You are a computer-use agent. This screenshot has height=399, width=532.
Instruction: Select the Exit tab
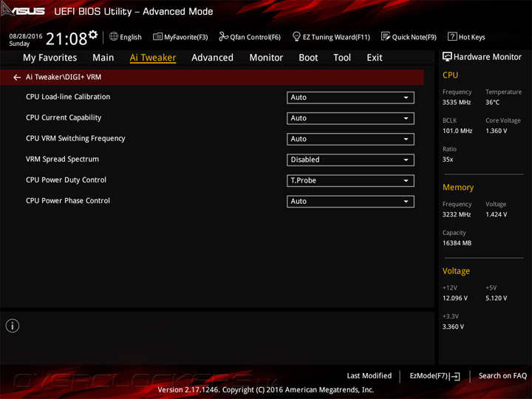pos(375,58)
